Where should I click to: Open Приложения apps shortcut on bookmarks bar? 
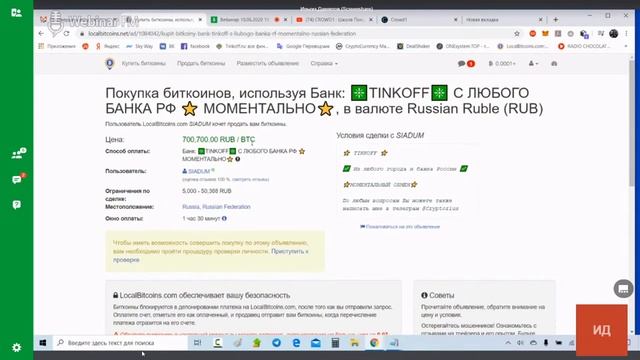(x=57, y=46)
